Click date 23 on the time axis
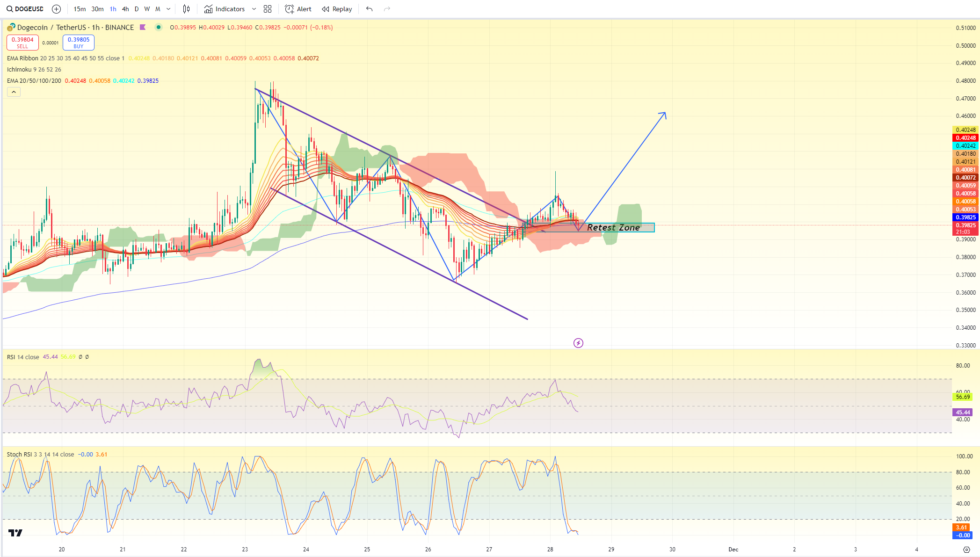Viewport: 980px width, 557px height. click(245, 550)
